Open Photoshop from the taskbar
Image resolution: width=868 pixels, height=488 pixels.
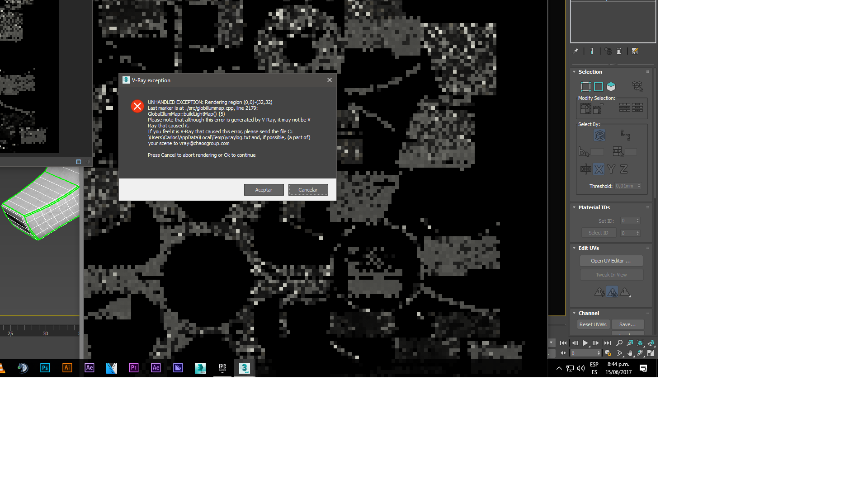point(45,368)
